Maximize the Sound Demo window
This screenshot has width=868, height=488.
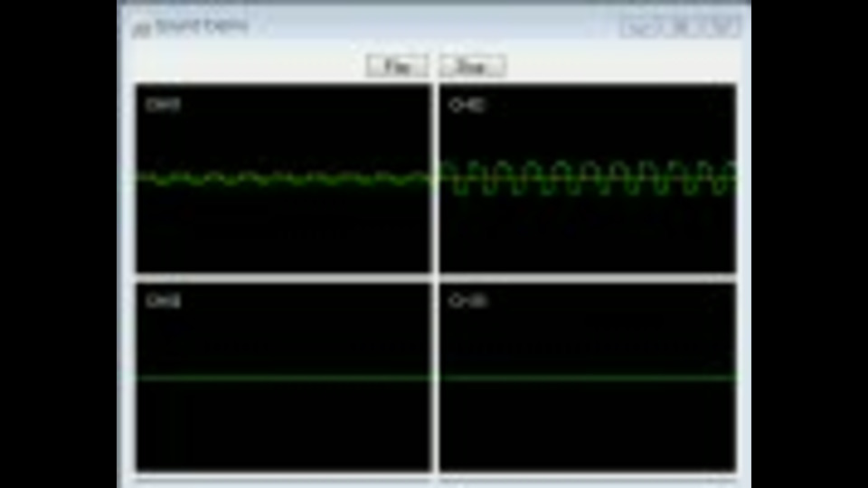coord(680,26)
